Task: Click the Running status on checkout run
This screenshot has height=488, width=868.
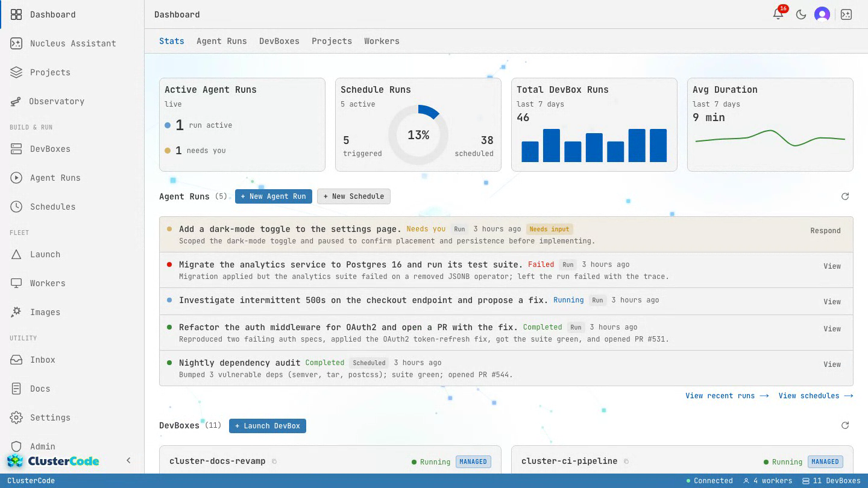Action: pyautogui.click(x=568, y=300)
